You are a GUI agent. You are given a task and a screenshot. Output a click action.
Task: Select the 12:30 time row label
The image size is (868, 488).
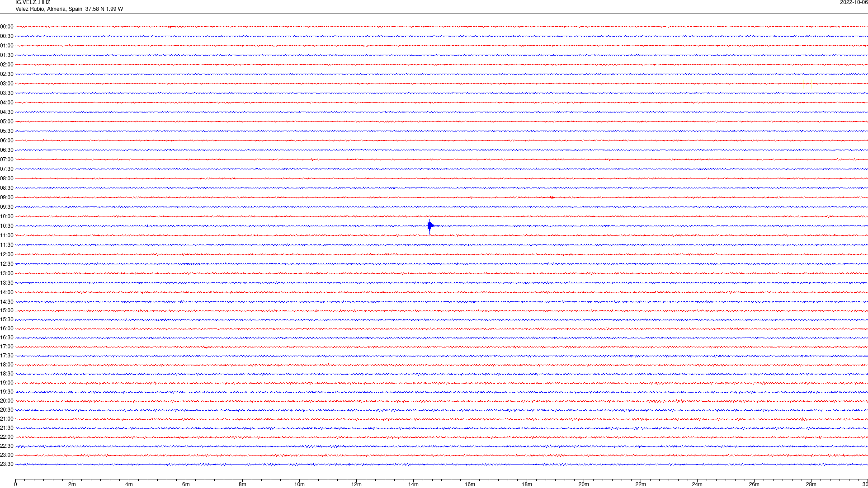7,264
